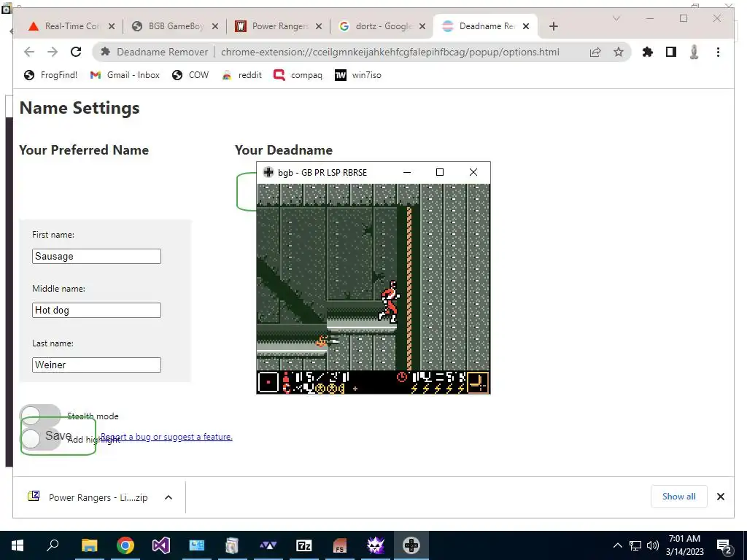Close the BGB GameBoy tab

coord(215,26)
